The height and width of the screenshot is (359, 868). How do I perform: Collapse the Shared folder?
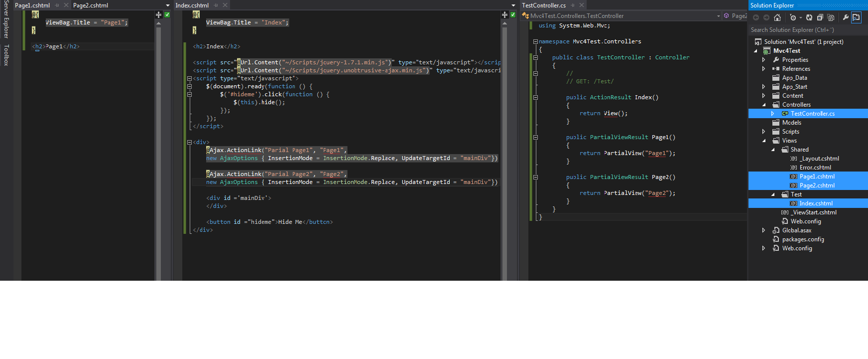coord(773,150)
